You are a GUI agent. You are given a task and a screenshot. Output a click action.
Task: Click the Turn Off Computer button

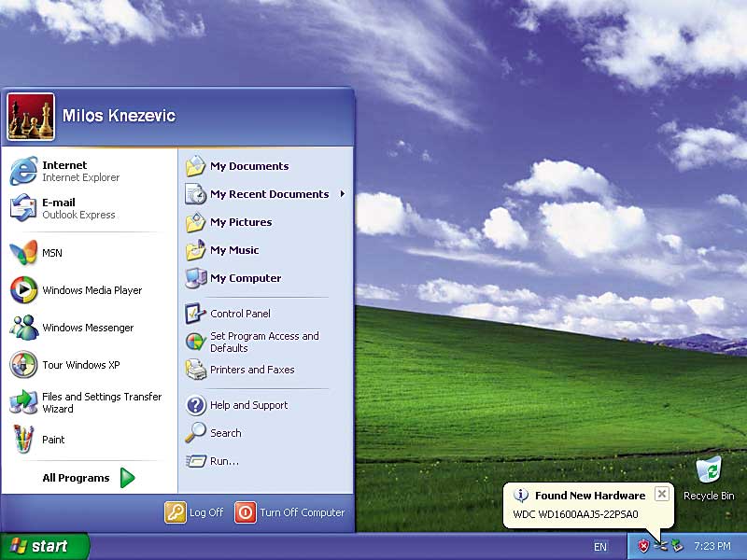[289, 512]
